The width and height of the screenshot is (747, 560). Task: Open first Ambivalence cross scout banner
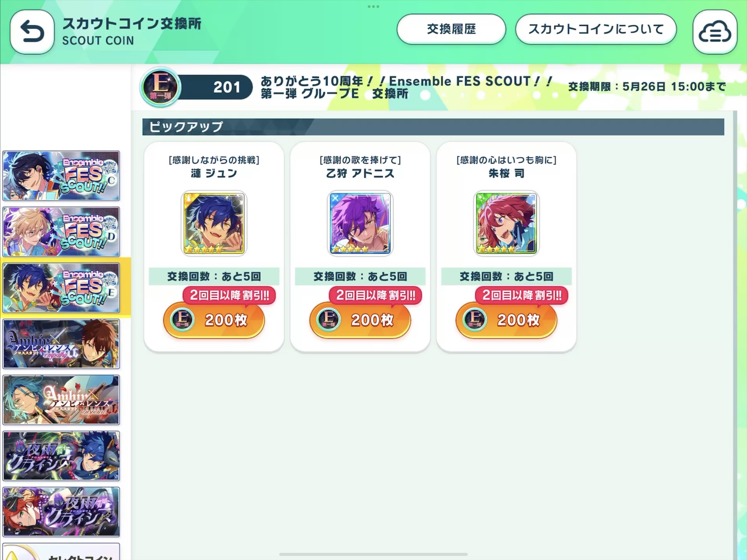pos(61,344)
